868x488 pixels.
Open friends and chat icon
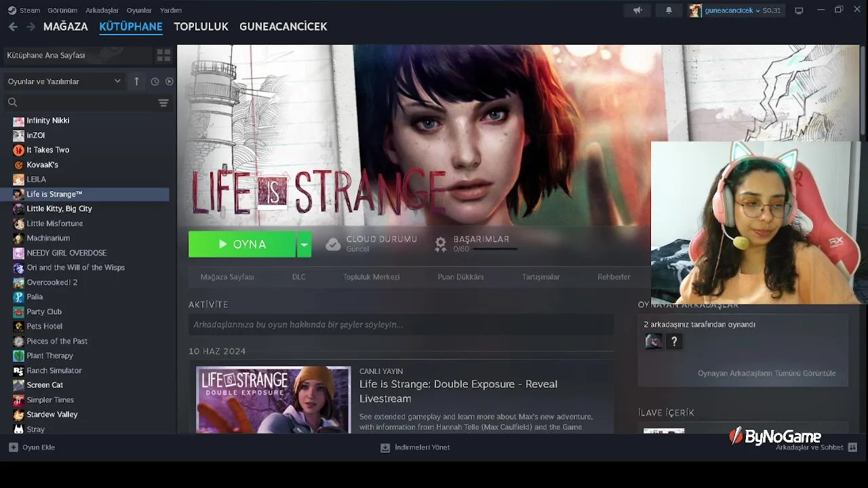point(852,447)
